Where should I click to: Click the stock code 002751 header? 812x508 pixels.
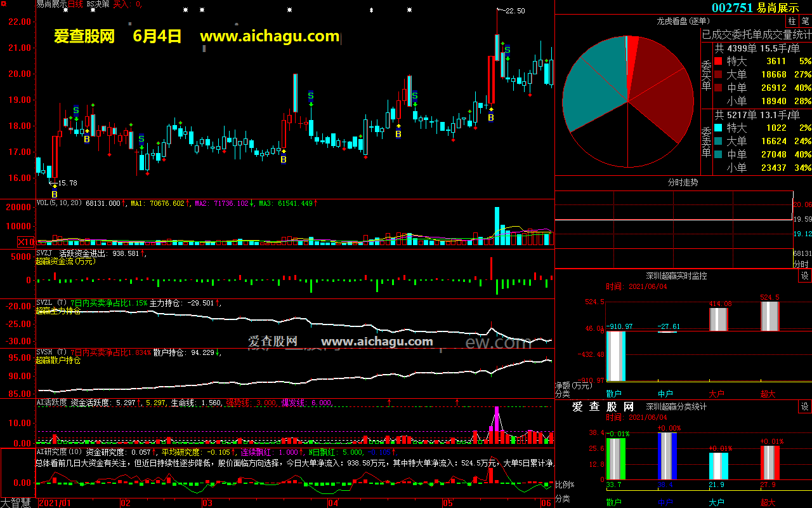pyautogui.click(x=732, y=8)
